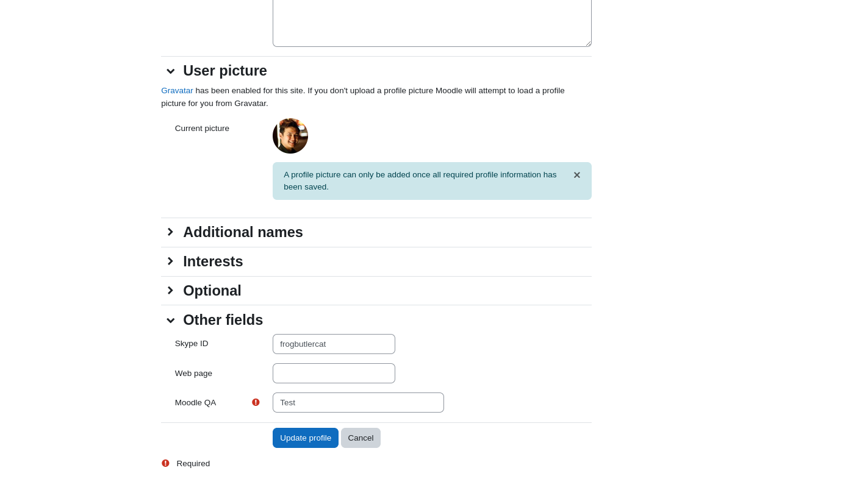Click the large text area above User picture
854x504 pixels.
(432, 23)
